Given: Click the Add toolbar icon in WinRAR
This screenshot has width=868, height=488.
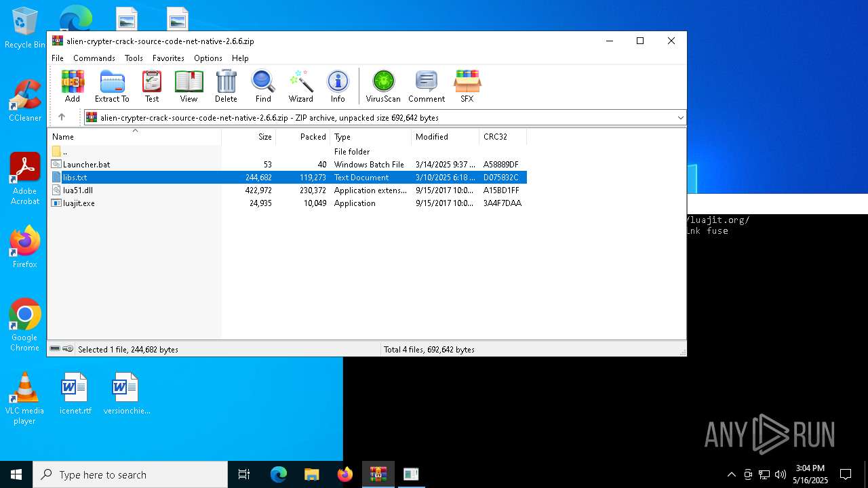Looking at the screenshot, I should tap(73, 86).
